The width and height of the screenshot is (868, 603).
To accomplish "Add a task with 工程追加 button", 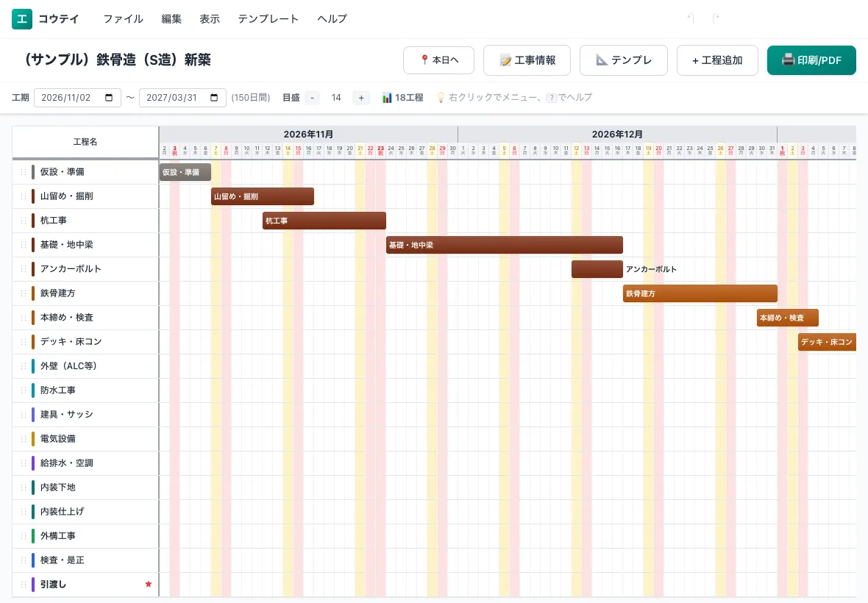I will 717,60.
